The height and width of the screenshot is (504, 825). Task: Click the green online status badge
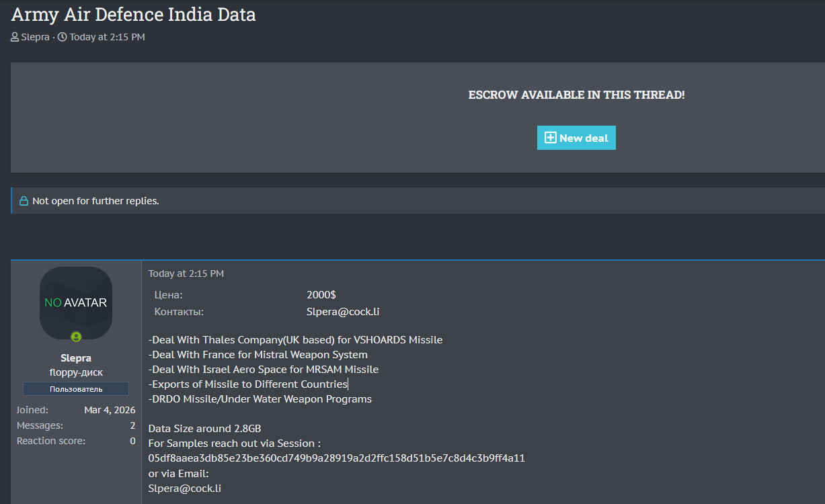(x=76, y=337)
